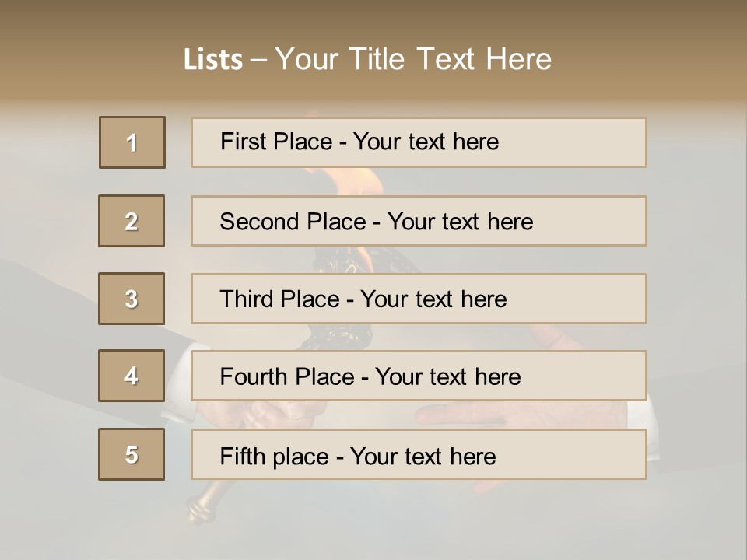The image size is (747, 560).
Task: Click the number 3 square
Action: click(132, 299)
